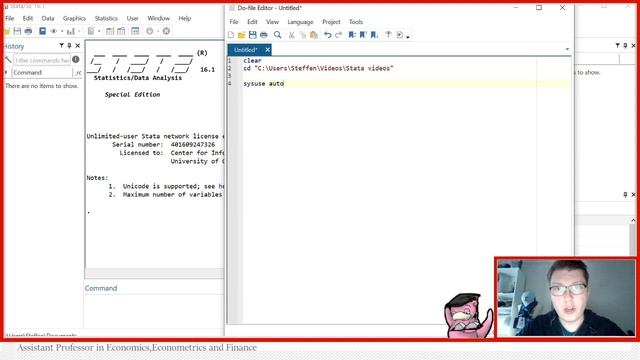Save the do-file with the floppy icon
The image size is (640, 360).
253,35
